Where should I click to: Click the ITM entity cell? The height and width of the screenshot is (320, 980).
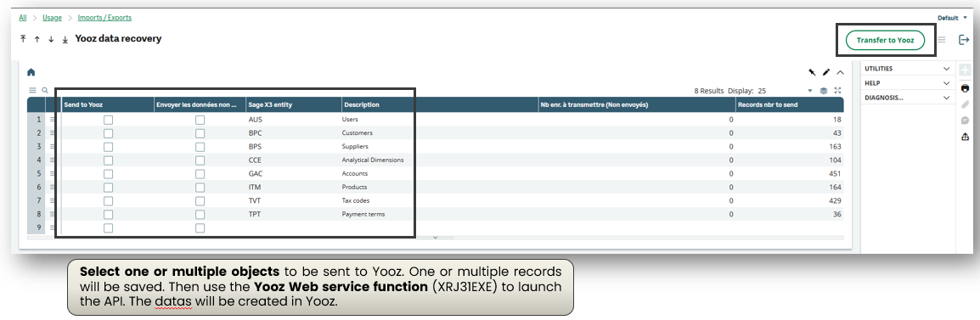point(294,188)
